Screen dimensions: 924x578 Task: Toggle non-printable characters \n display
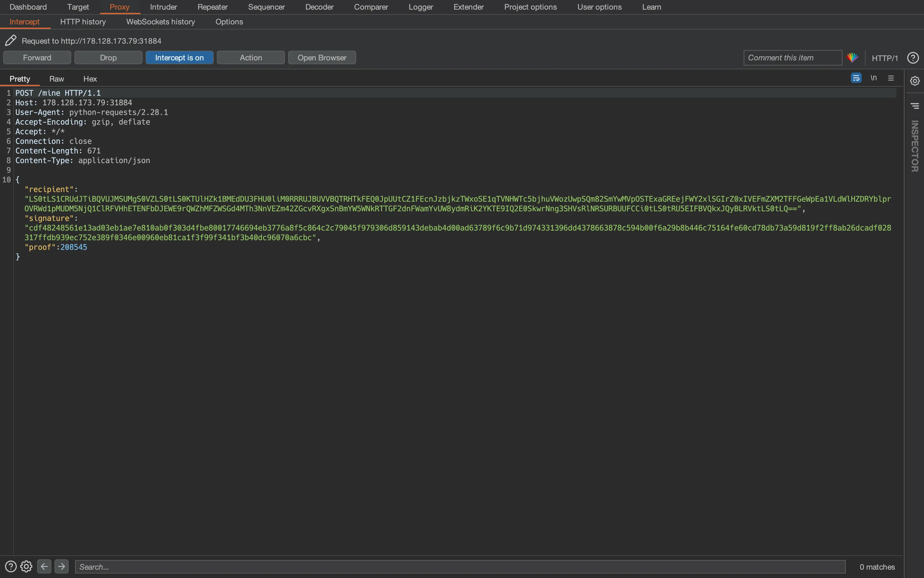coord(874,78)
